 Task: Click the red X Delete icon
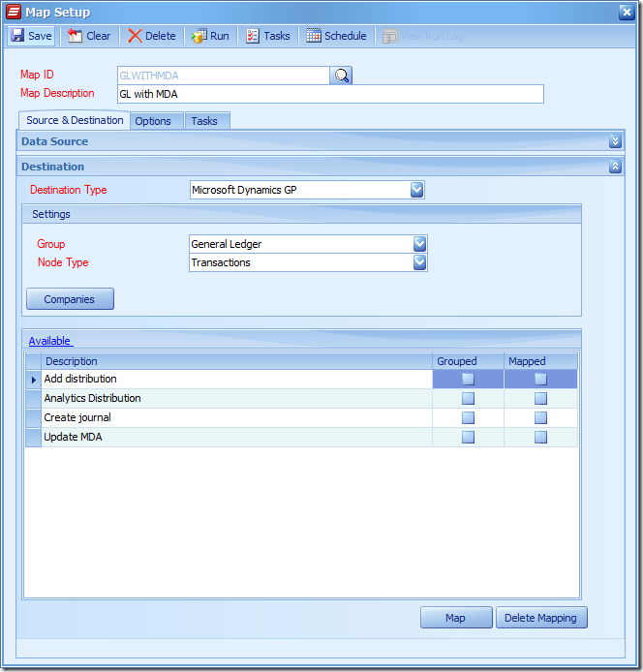(x=135, y=36)
